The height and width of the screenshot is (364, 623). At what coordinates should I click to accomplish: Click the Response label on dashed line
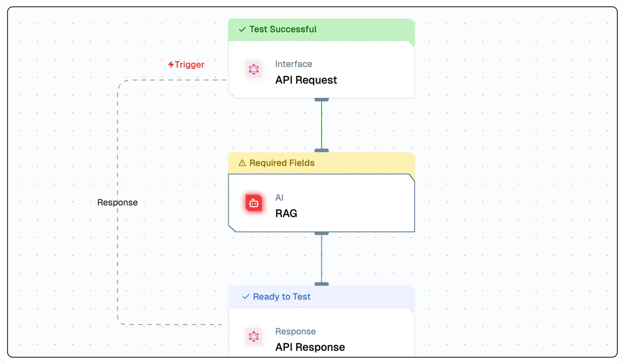(117, 202)
